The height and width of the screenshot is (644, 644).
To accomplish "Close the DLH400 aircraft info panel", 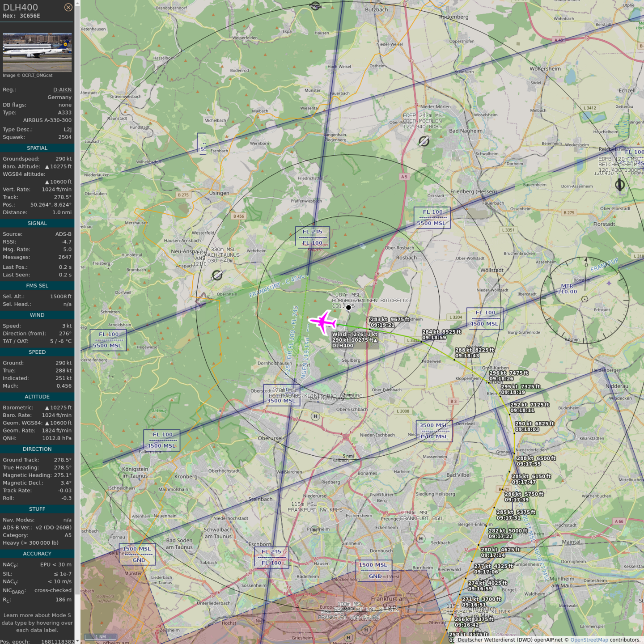I will click(68, 7).
